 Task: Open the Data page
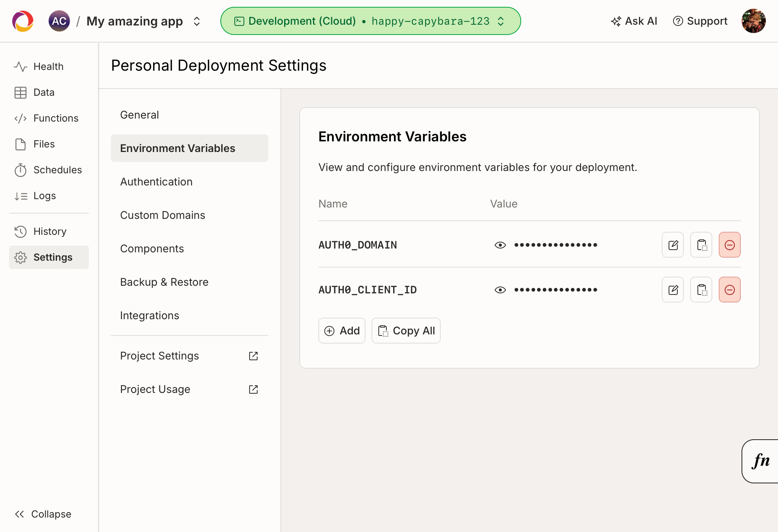[x=49, y=92]
